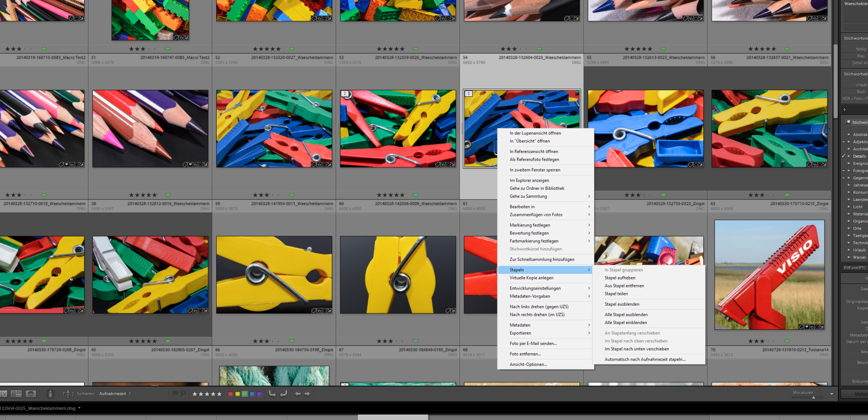Apply purple color label in toolbar
The image size is (868, 420).
[x=259, y=394]
